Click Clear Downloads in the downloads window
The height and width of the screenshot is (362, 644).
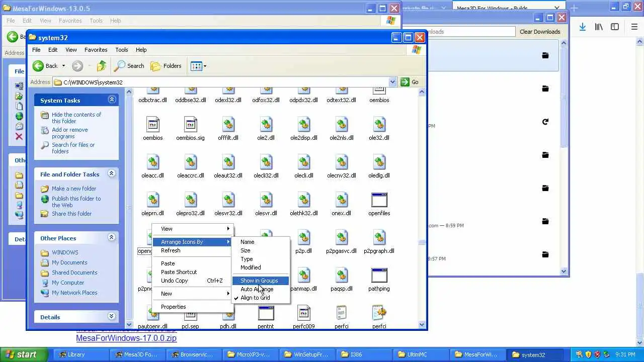click(540, 32)
